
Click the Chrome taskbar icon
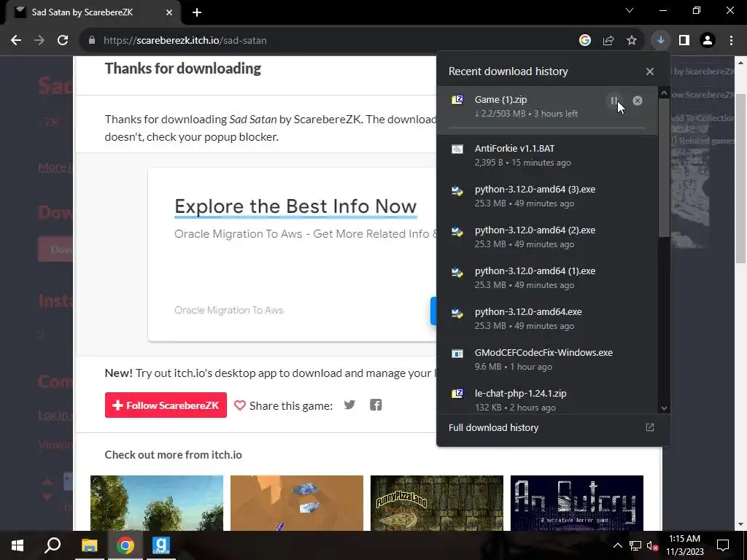pos(125,545)
